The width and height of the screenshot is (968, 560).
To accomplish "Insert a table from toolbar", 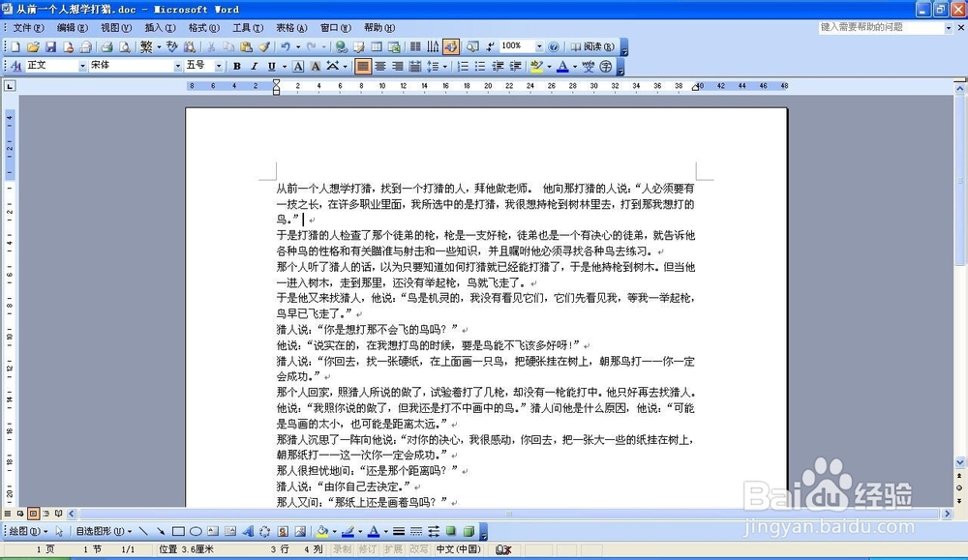I will 377,46.
